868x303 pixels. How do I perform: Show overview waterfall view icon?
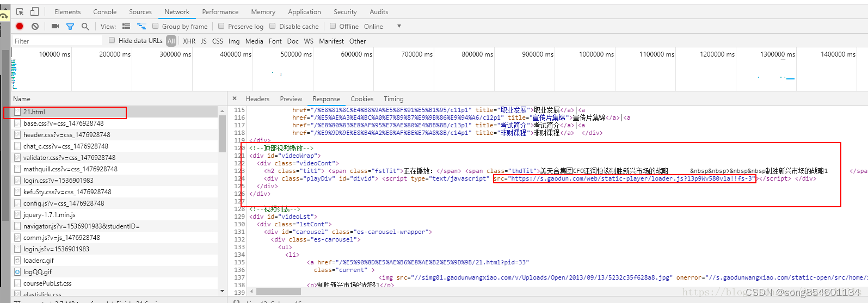[141, 26]
